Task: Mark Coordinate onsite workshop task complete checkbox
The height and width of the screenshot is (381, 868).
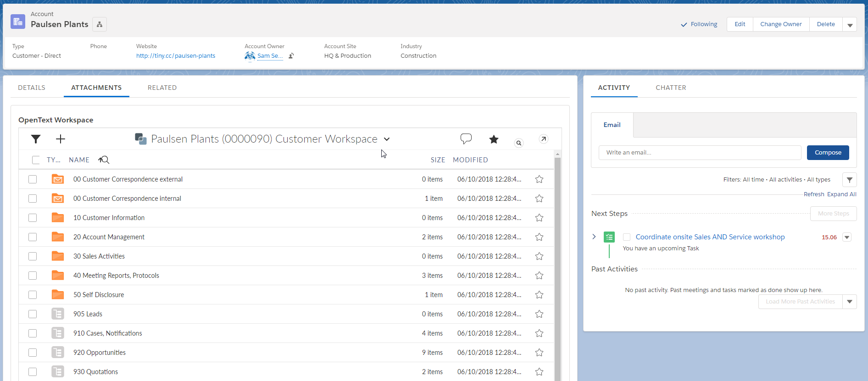Action: (x=627, y=237)
